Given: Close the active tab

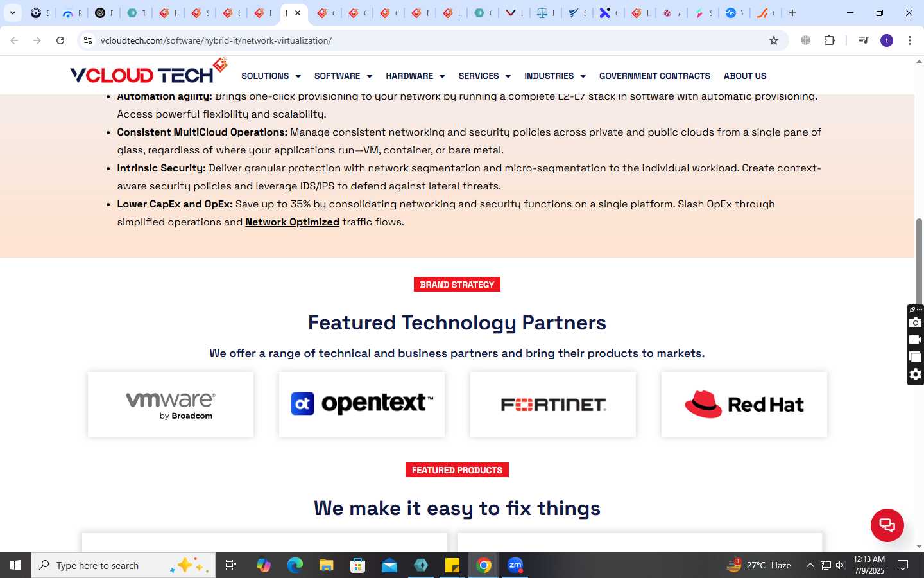Looking at the screenshot, I should 298,13.
